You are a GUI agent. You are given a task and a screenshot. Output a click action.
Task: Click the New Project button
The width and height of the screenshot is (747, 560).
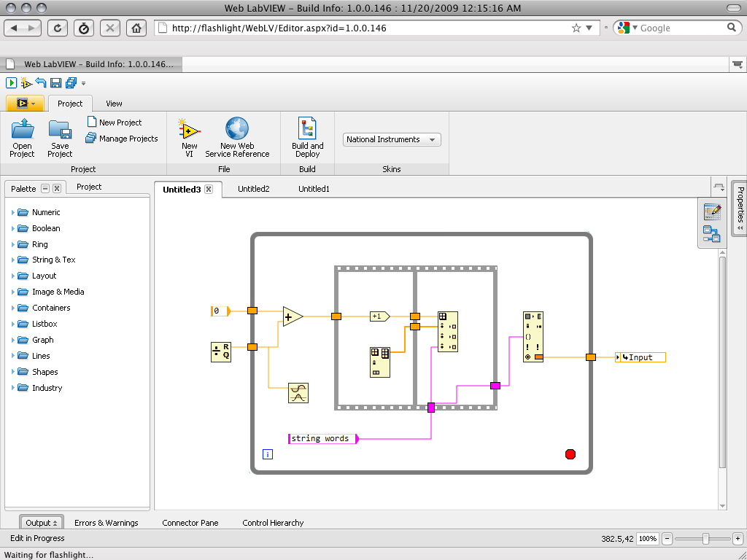point(114,122)
